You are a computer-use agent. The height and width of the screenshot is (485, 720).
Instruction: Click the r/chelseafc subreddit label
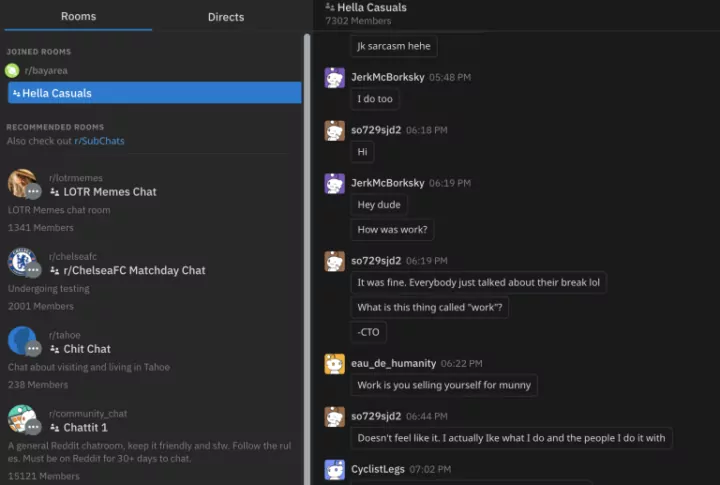73,257
